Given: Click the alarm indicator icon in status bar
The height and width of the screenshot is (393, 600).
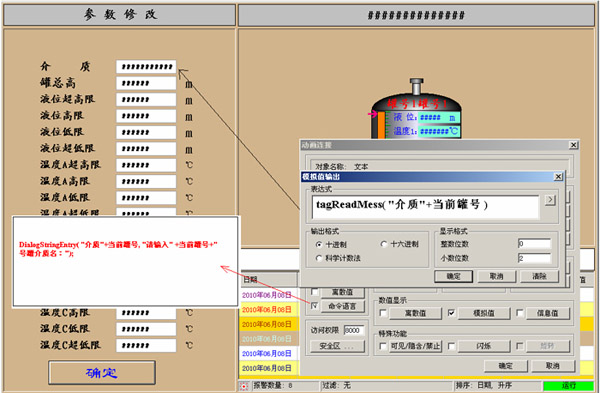Looking at the screenshot, I should 244,386.
